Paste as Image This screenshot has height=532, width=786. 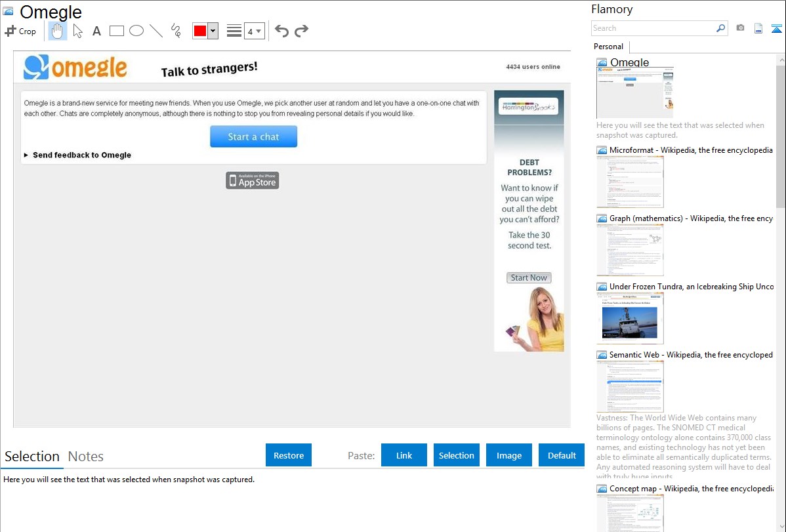[508, 455]
